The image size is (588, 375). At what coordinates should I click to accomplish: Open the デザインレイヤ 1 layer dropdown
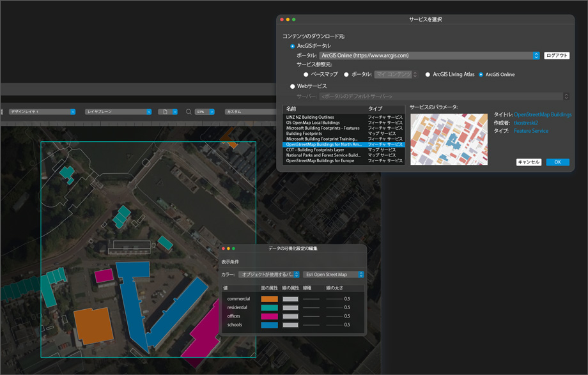42,112
